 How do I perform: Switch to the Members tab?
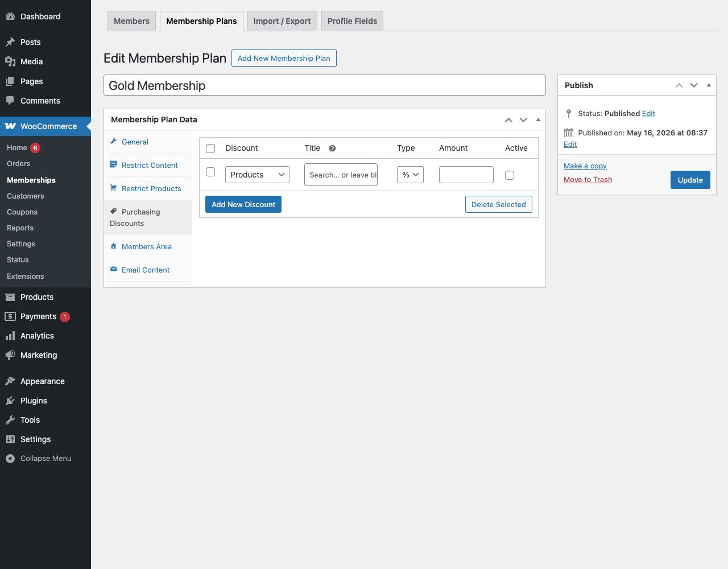pos(131,21)
